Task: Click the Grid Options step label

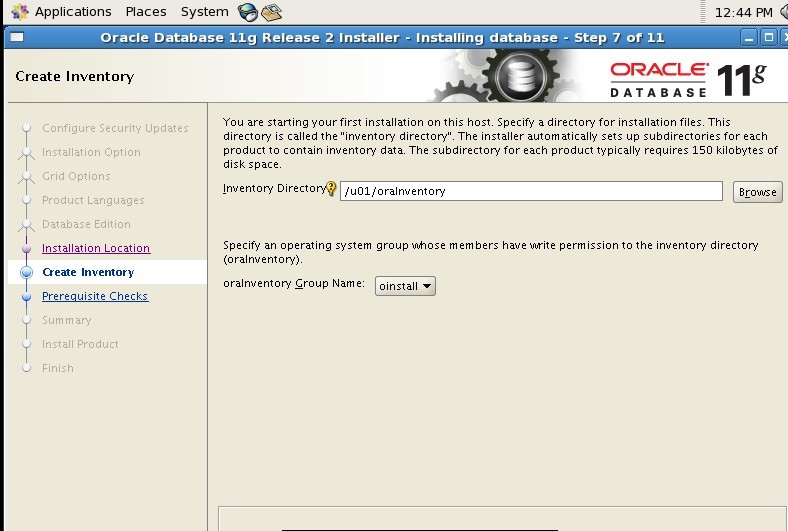Action: (76, 176)
